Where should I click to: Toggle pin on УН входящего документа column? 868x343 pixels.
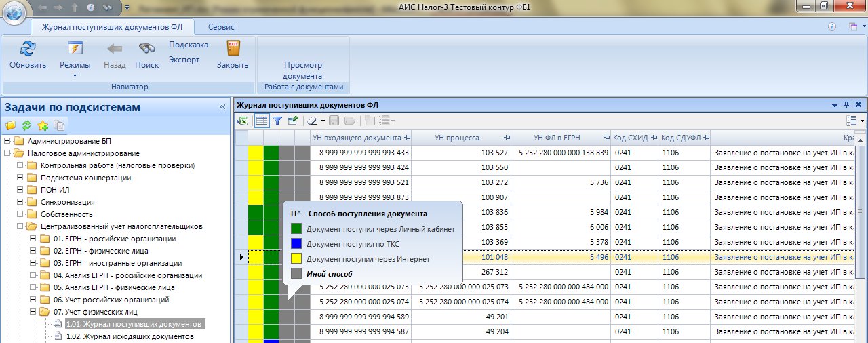(407, 138)
